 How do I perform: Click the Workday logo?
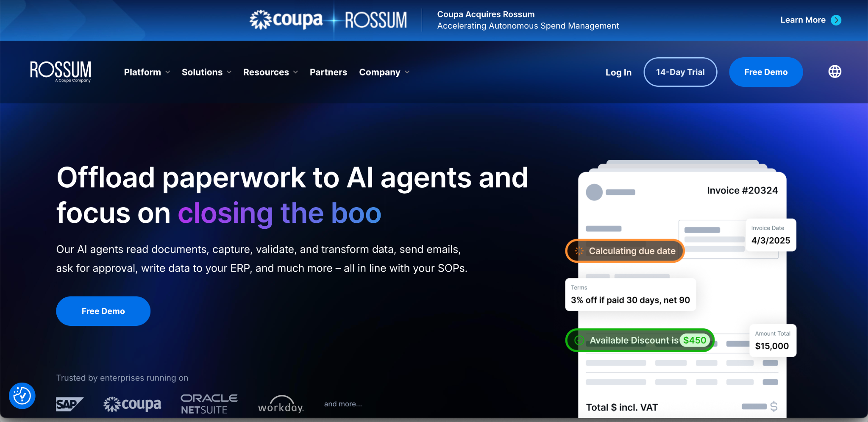[281, 404]
